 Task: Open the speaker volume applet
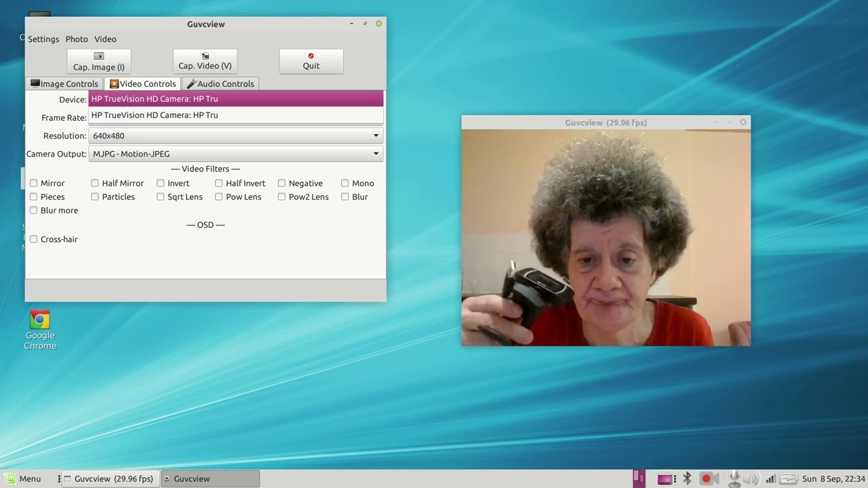coord(751,479)
